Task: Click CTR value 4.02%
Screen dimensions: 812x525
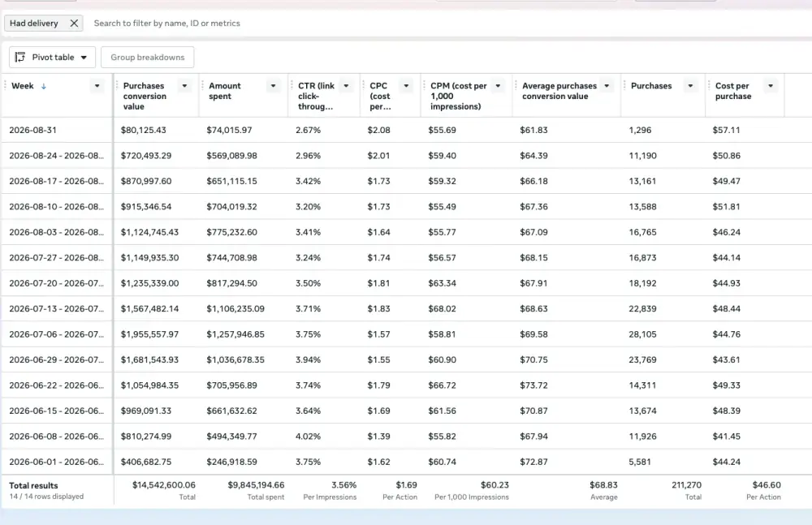Action: tap(308, 436)
